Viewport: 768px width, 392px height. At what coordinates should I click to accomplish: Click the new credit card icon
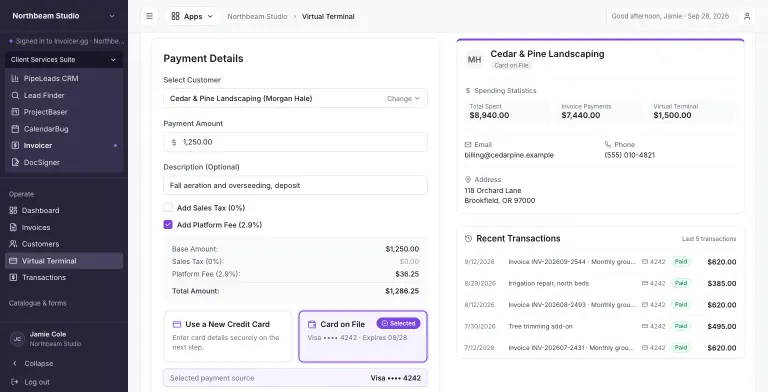tap(177, 324)
